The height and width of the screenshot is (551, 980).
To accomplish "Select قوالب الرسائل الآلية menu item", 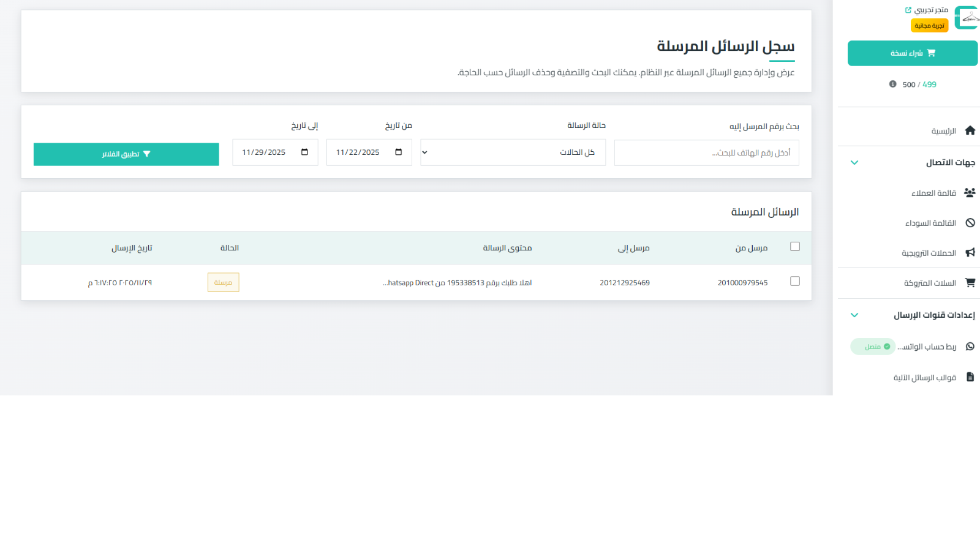I will (x=925, y=377).
